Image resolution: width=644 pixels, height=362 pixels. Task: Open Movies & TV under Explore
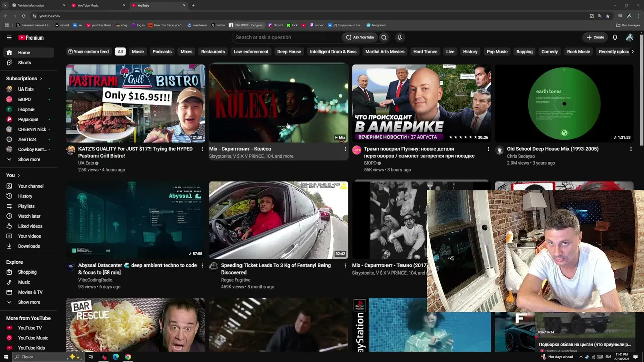(x=28, y=292)
